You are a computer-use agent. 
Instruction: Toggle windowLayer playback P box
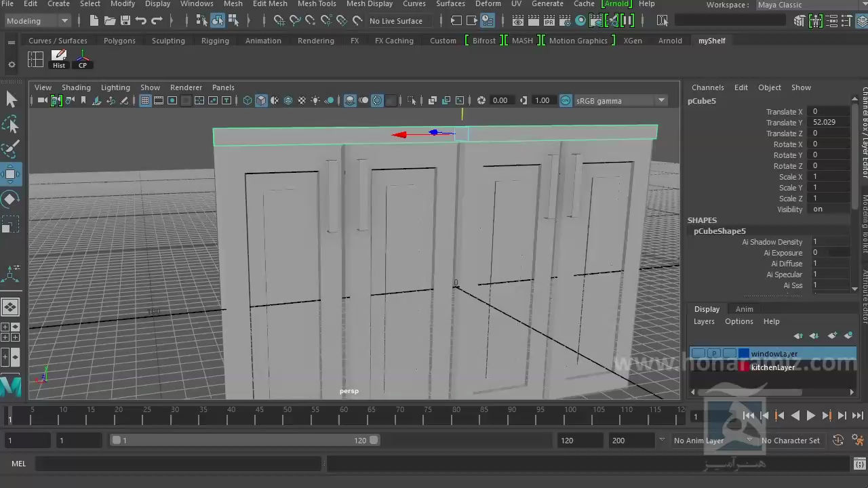pos(714,354)
